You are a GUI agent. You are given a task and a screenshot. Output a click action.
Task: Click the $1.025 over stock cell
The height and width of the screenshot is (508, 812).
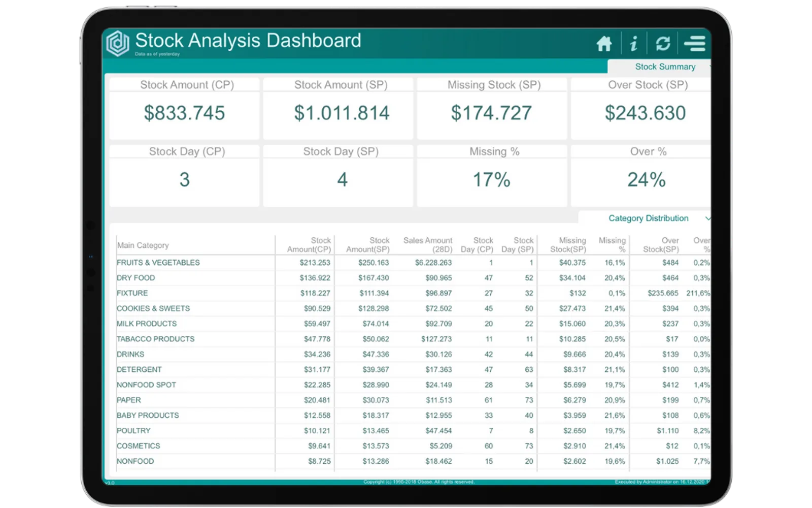(667, 461)
